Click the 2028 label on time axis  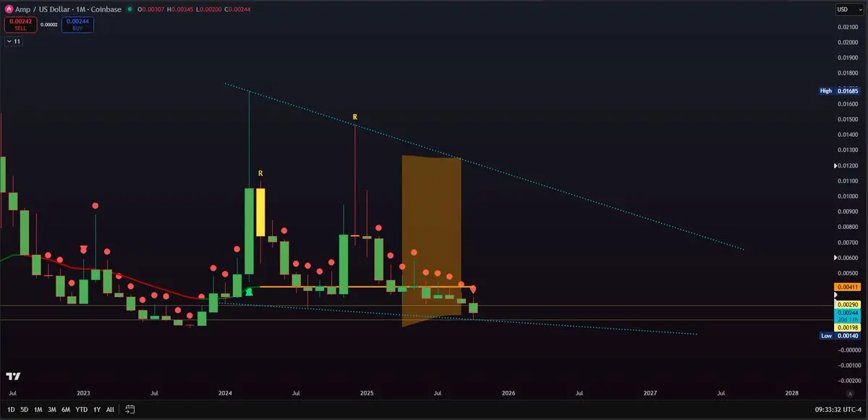792,392
